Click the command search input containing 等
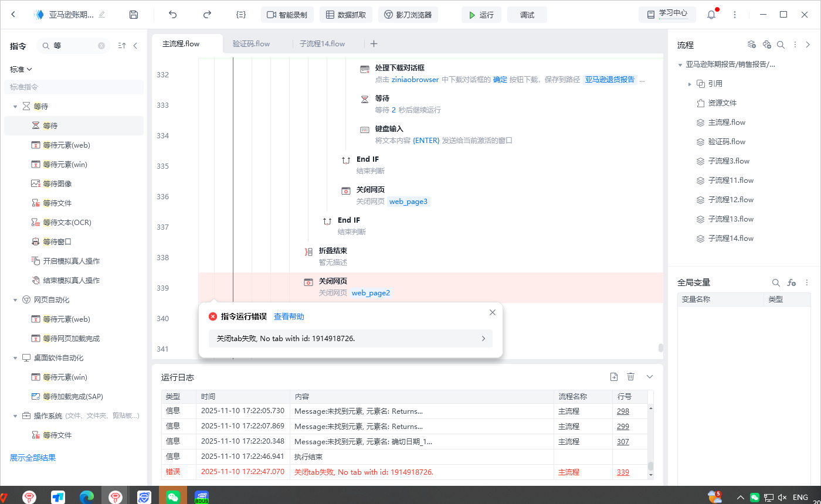Viewport: 821px width, 504px height. point(73,45)
